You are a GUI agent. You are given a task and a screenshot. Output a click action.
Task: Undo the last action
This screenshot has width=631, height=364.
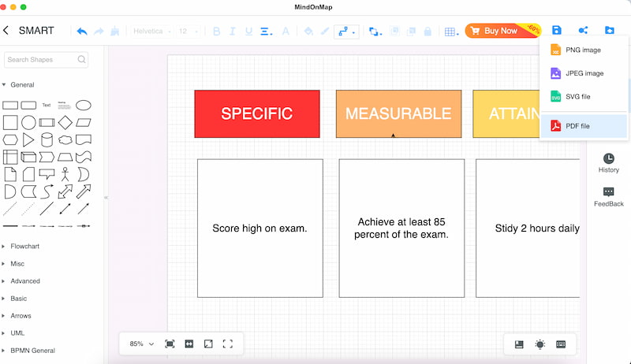[x=82, y=31]
